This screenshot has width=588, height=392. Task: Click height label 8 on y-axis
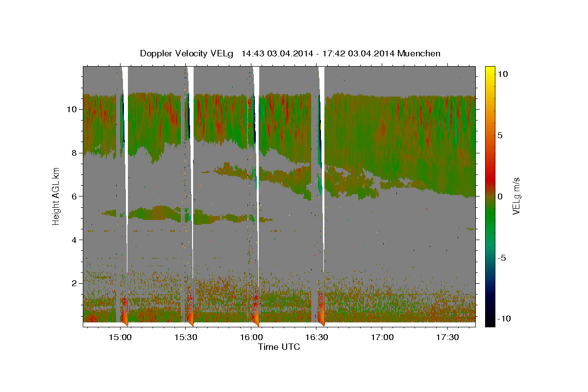click(x=74, y=152)
